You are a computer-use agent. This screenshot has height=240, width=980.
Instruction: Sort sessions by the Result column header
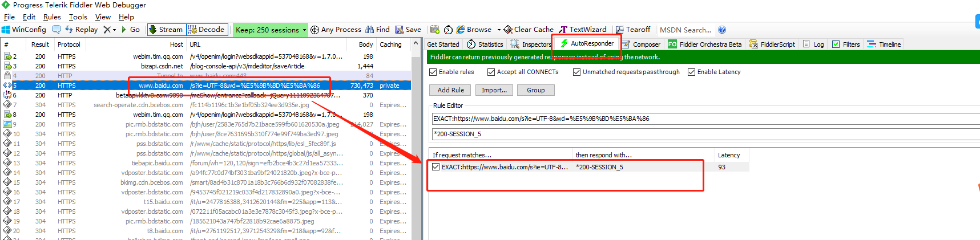(40, 44)
